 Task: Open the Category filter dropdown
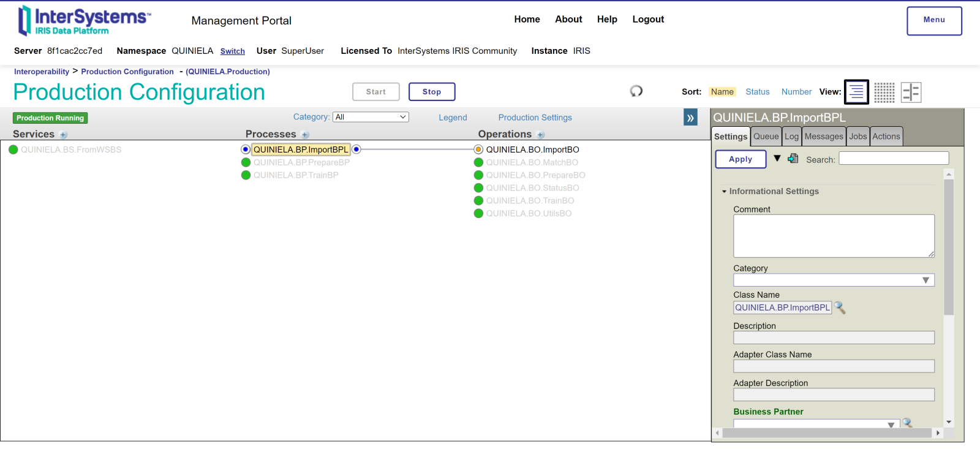pos(371,117)
